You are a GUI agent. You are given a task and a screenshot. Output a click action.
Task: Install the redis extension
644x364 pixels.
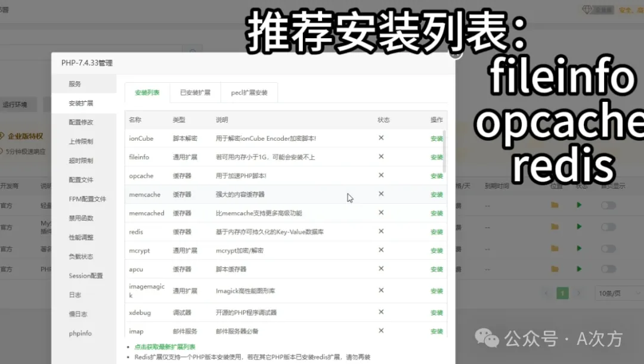436,232
